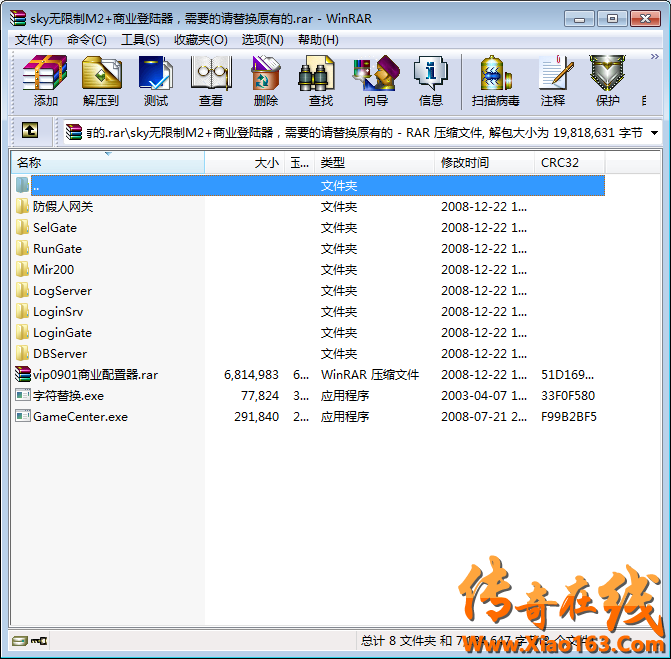Click the GameCenter.exe application icon

23,415
